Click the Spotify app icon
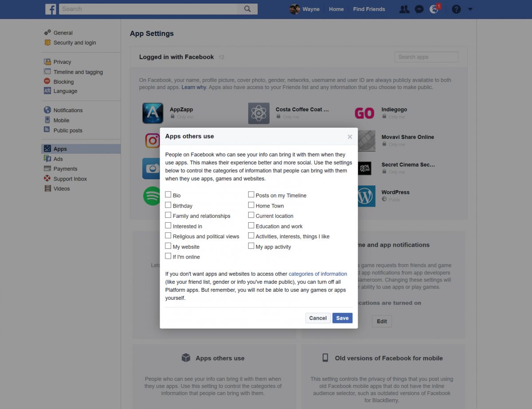 (x=153, y=196)
